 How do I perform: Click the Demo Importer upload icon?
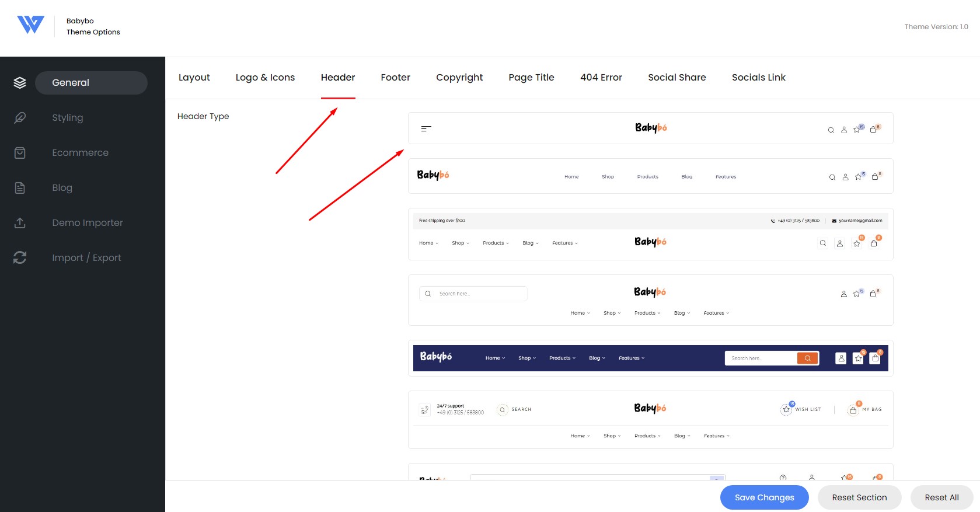pos(20,223)
